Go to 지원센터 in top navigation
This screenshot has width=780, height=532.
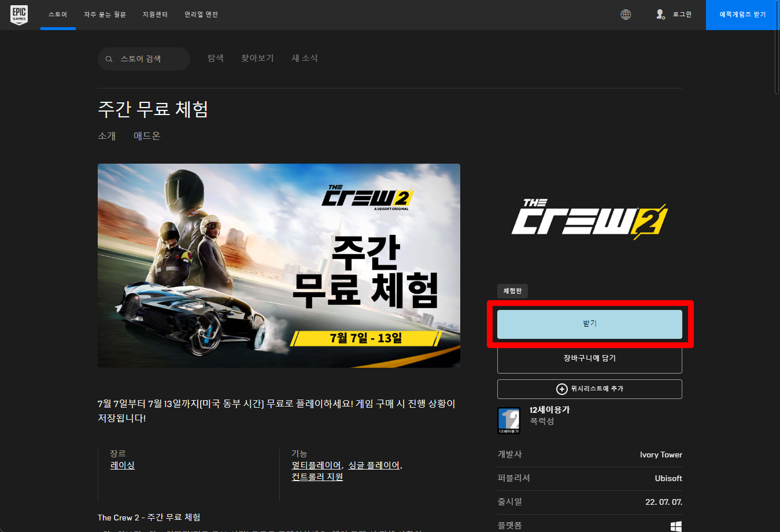click(155, 14)
